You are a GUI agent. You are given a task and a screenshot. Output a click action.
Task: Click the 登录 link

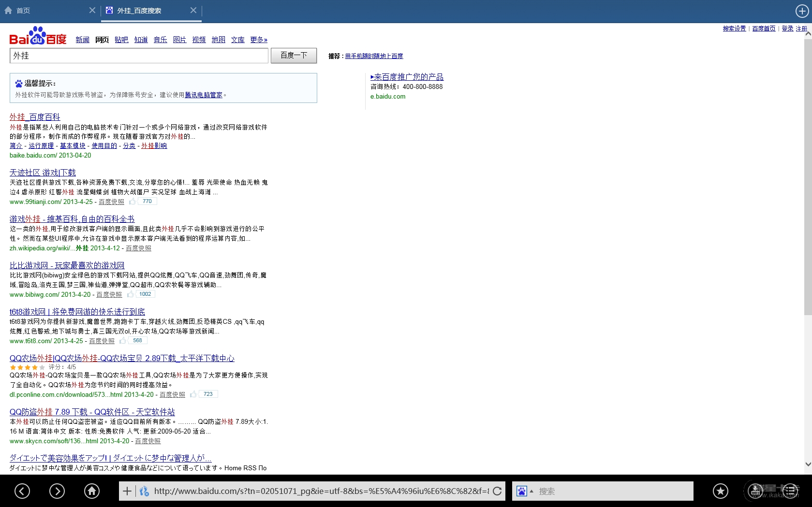coord(787,29)
